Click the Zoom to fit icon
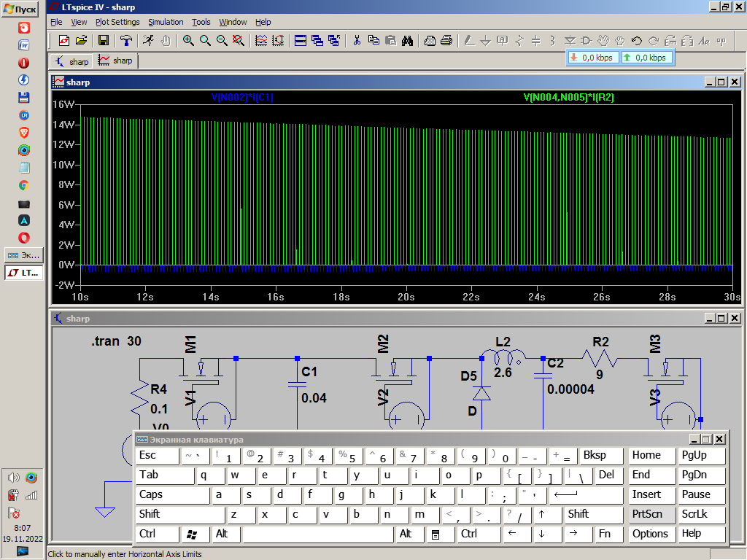Viewport: 747px width, 560px height. [x=238, y=40]
